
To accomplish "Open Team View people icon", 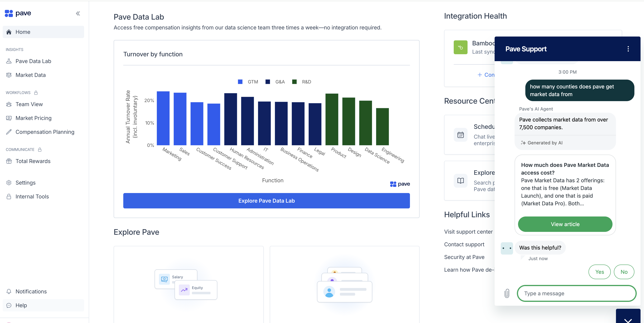I will click(9, 104).
